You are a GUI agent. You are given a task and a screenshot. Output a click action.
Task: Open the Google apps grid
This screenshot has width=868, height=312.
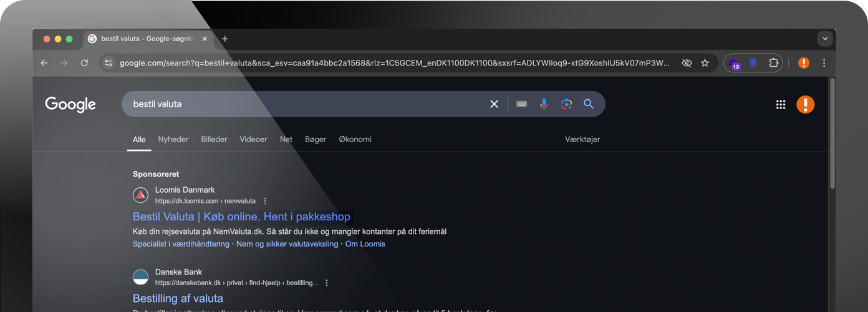click(x=781, y=104)
